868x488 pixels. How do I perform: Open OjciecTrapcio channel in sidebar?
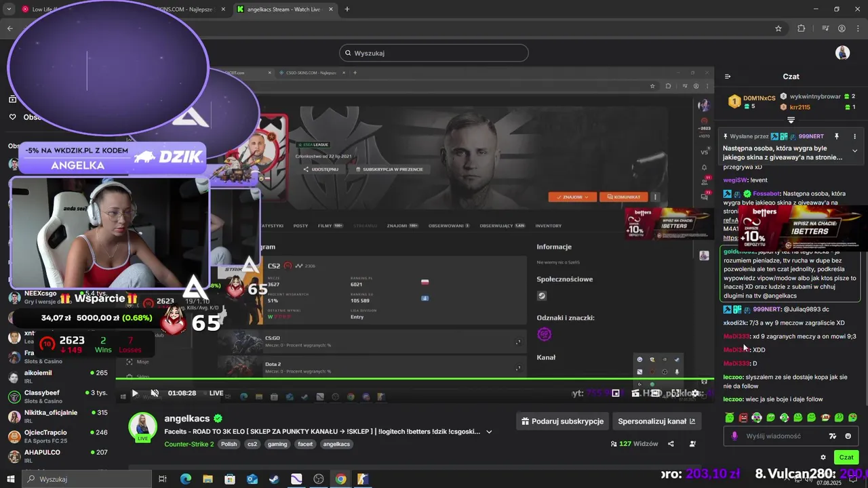tap(58, 436)
